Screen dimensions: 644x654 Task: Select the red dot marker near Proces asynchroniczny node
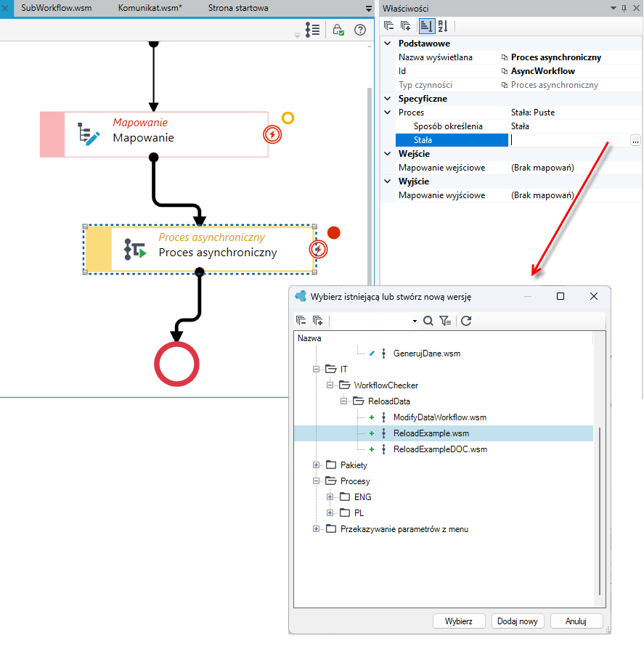334,233
